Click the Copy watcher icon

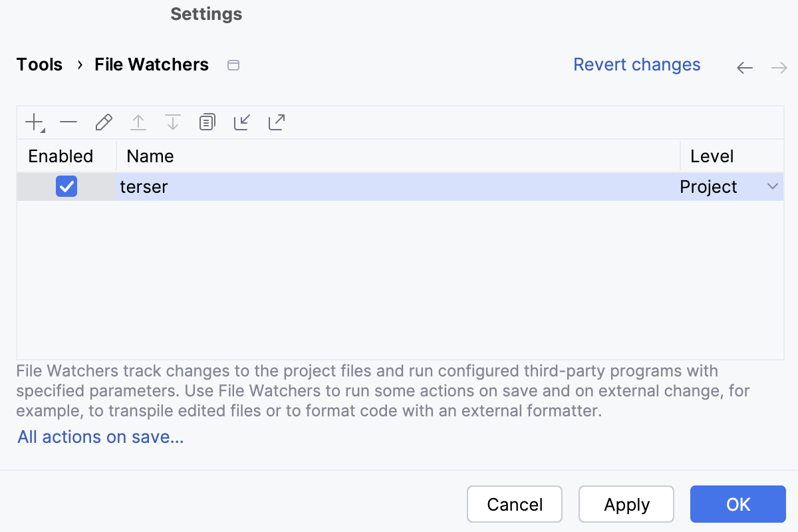[x=207, y=122]
